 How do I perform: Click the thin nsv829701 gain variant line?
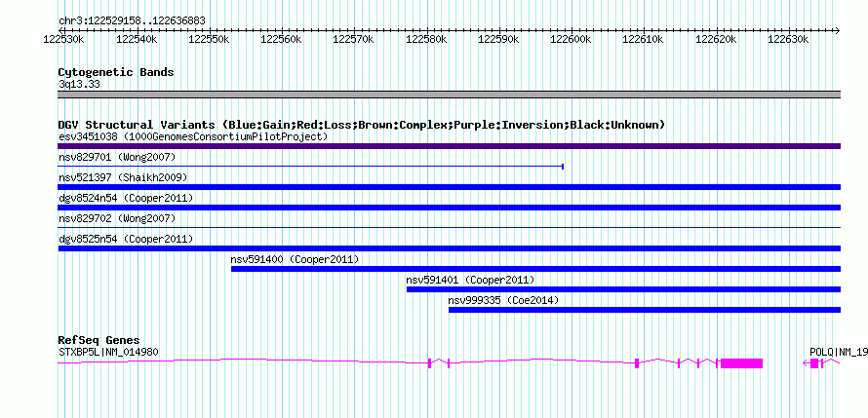click(310, 166)
